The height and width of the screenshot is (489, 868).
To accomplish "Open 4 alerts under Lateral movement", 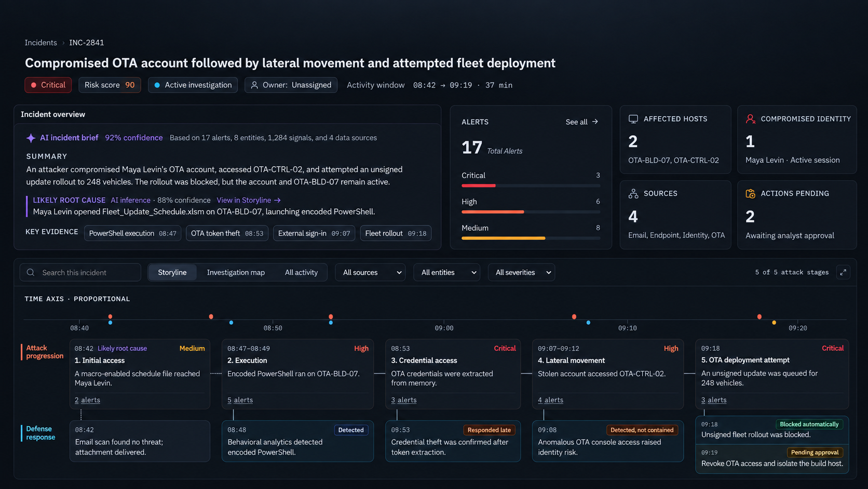I will [550, 400].
